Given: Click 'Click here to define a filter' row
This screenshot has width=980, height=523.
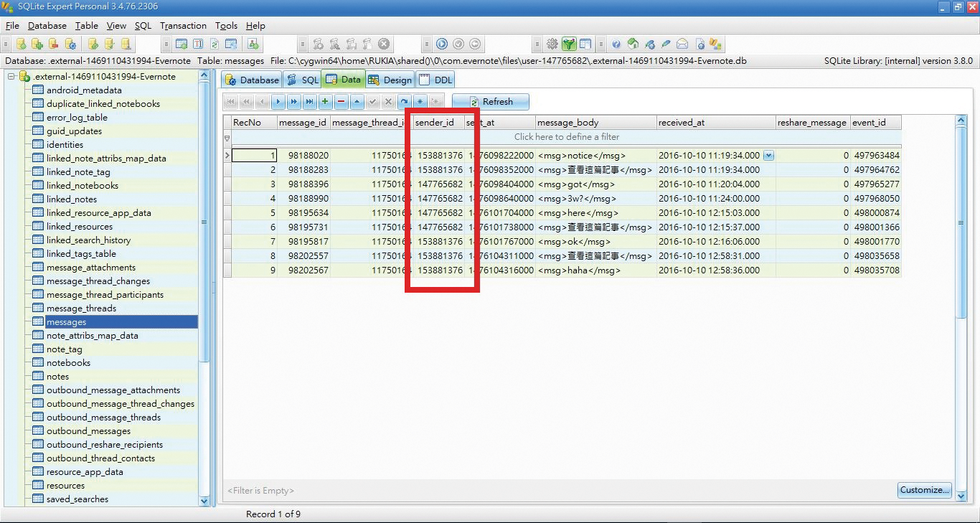Looking at the screenshot, I should pos(566,137).
